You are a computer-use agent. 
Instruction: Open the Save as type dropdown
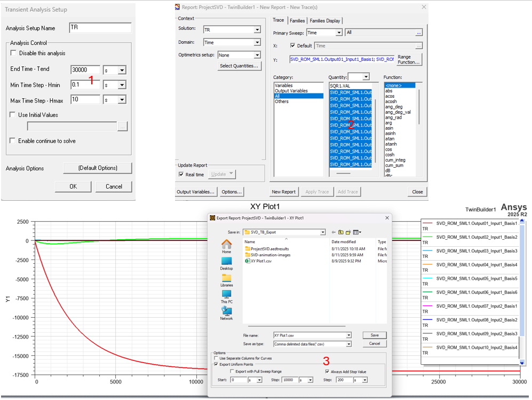348,344
